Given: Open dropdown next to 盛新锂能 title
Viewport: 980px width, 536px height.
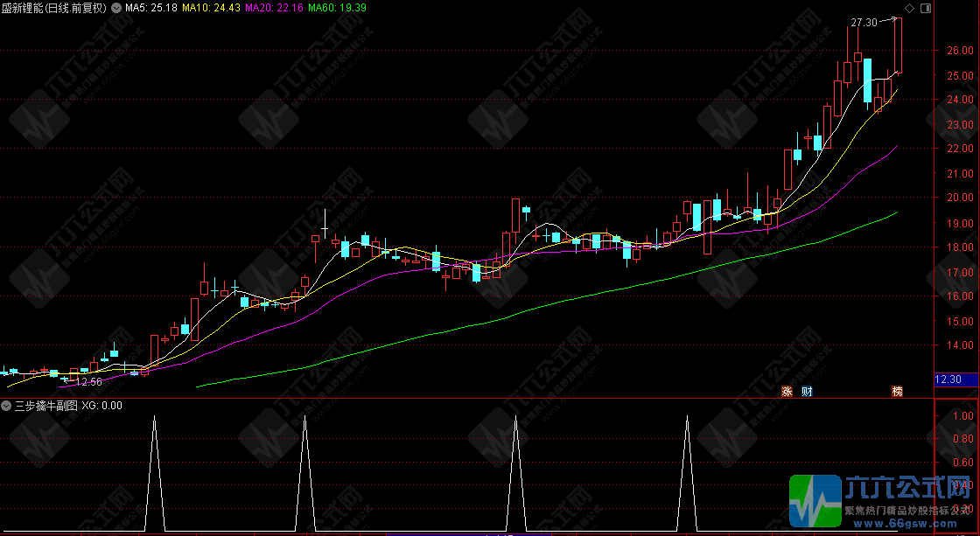Looking at the screenshot, I should [116, 8].
